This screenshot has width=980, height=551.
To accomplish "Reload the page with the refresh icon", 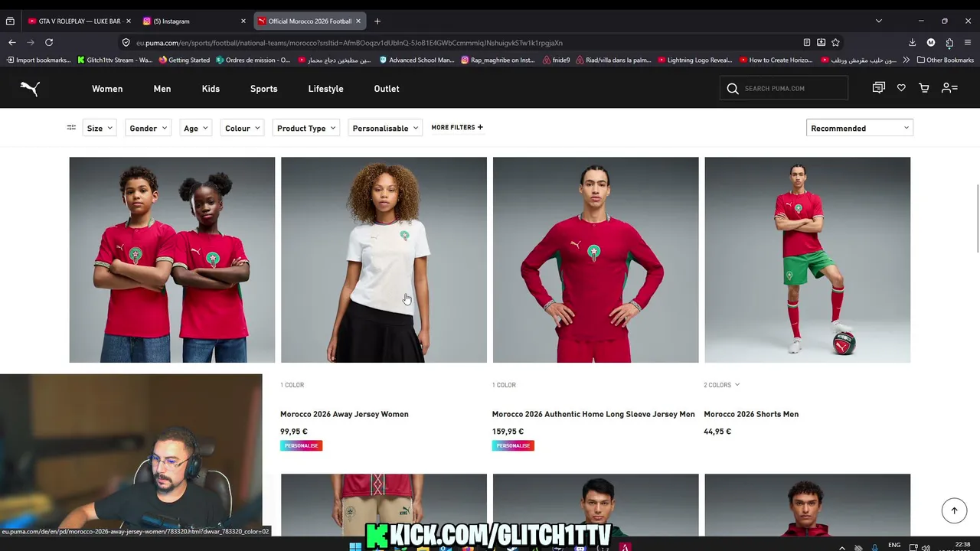I will 49,43.
